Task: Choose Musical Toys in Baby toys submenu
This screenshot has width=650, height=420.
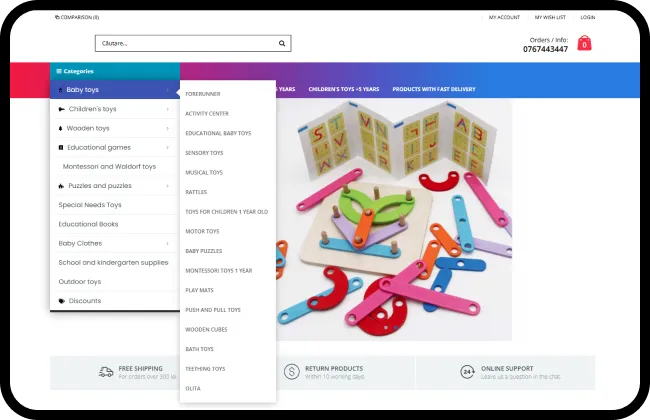Action: pyautogui.click(x=204, y=172)
